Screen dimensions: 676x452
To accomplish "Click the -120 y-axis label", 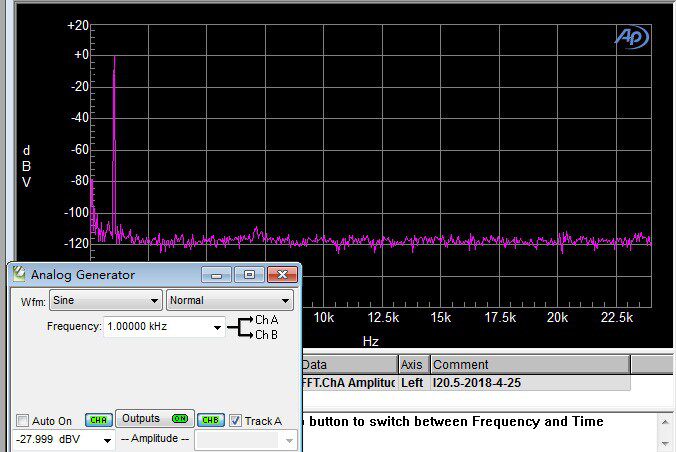I will (76, 243).
